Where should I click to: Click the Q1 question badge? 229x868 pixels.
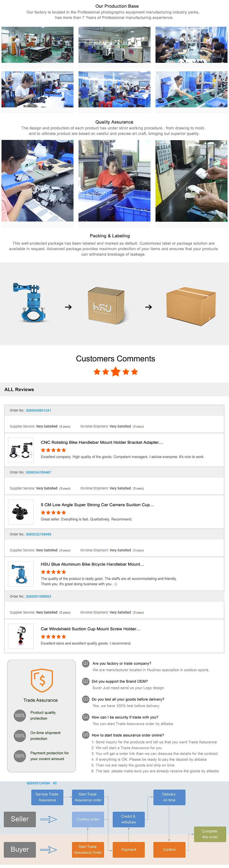click(85, 663)
